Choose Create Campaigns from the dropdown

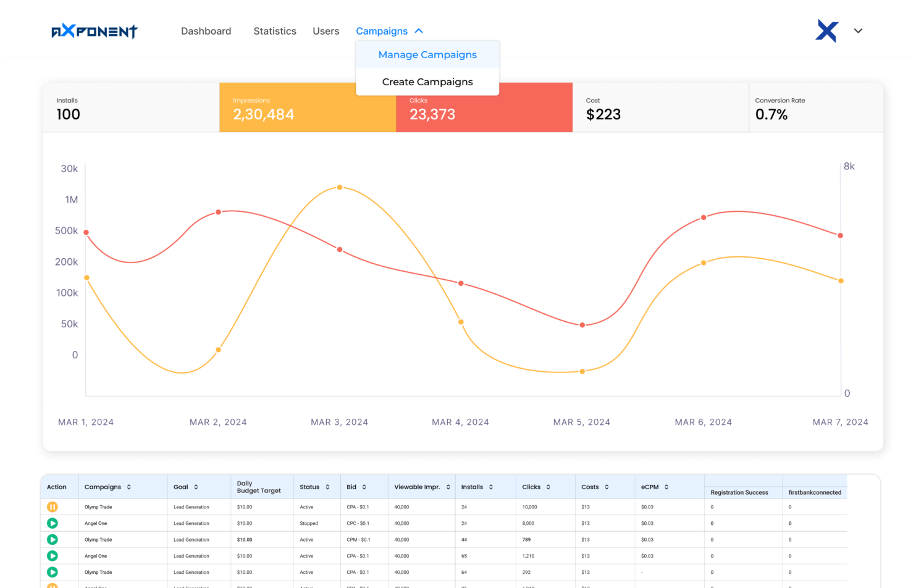click(427, 82)
